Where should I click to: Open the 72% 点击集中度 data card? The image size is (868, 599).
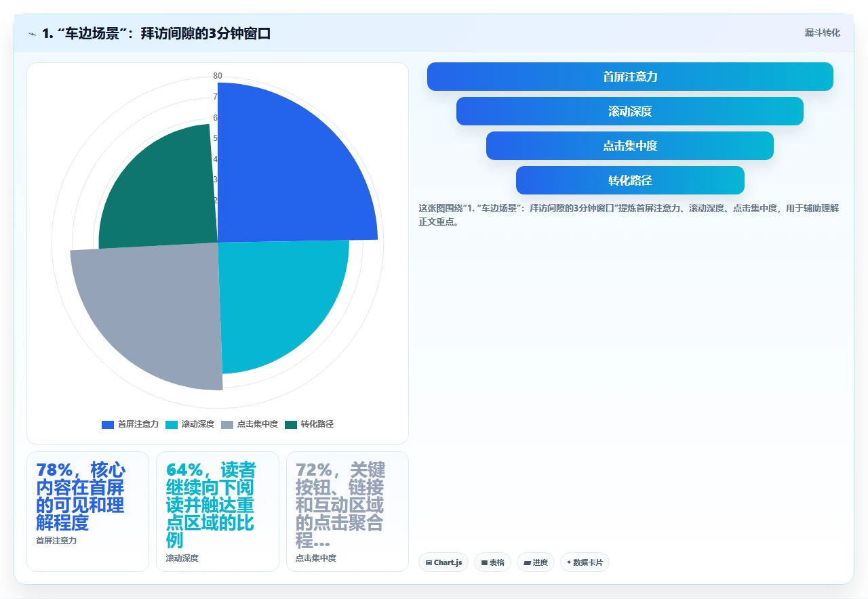pos(347,512)
